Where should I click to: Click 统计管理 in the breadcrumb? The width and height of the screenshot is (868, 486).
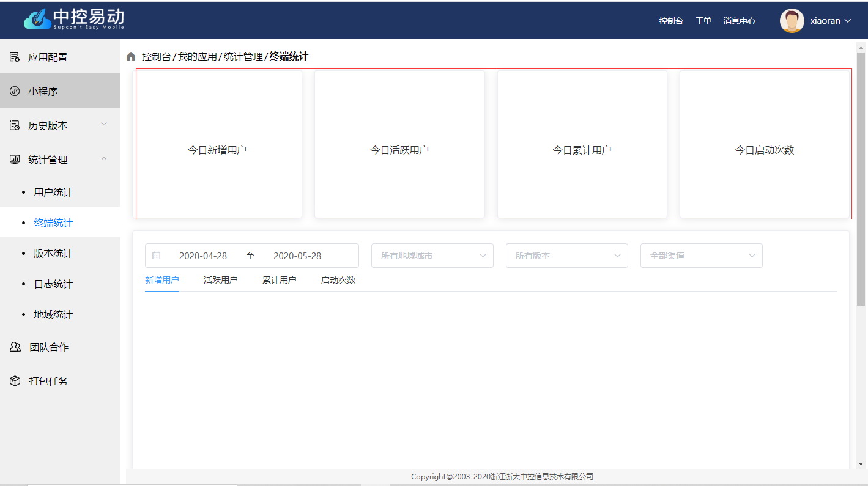243,56
